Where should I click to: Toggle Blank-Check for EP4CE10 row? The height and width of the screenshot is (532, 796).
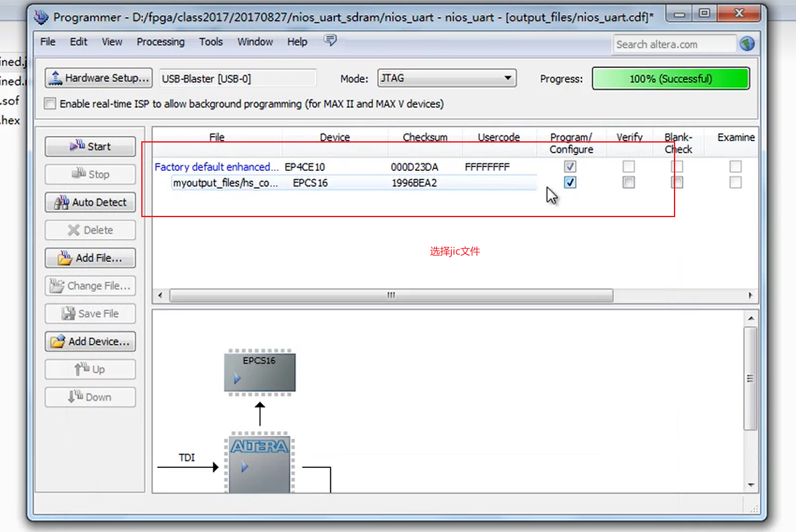(x=677, y=167)
